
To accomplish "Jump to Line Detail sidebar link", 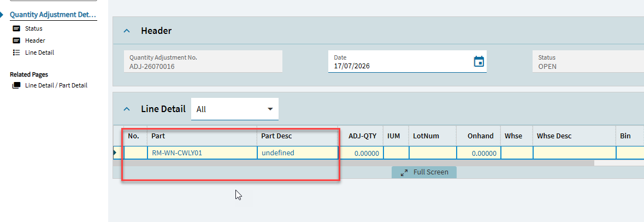I will pos(39,52).
